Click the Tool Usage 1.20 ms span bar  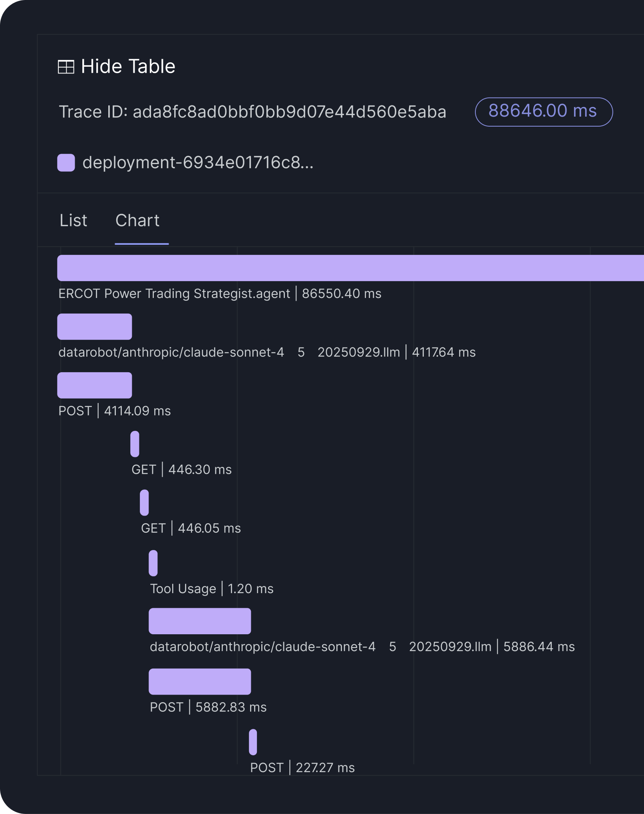[x=153, y=563]
